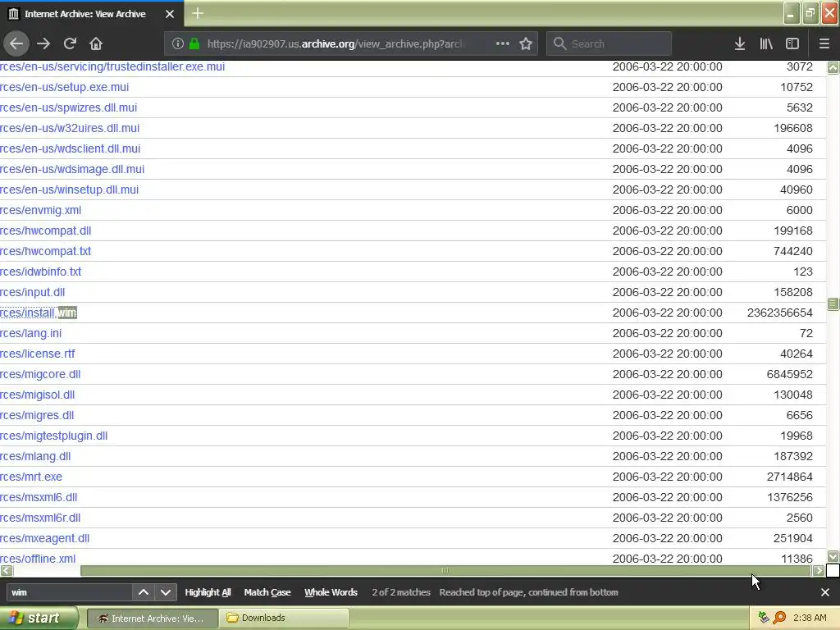Download the install.wim file link
Screen dimensions: 840x630
coord(39,313)
